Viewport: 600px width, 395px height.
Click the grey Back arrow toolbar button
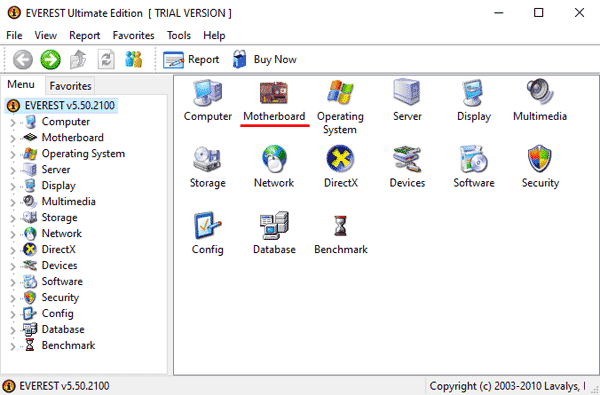pos(23,60)
